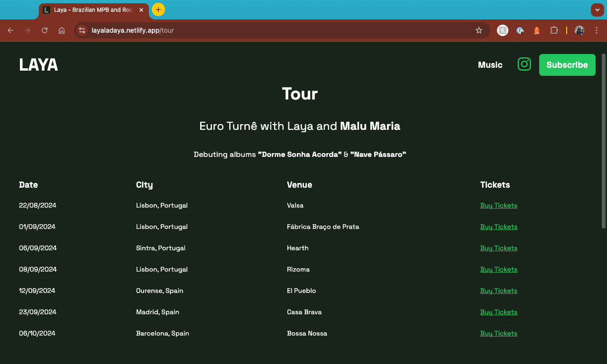Image resolution: width=607 pixels, height=364 pixels.
Task: Open the tab search chevron at top right
Action: point(597,9)
